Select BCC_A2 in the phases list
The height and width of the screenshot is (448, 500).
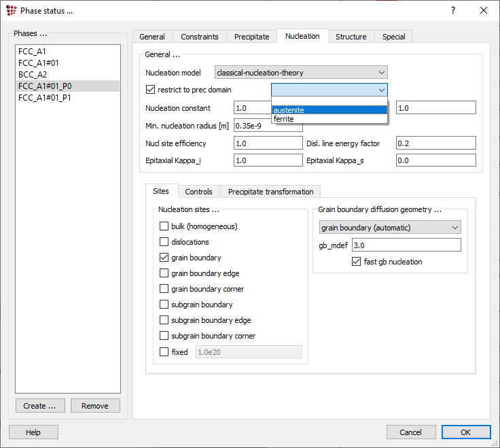click(33, 74)
